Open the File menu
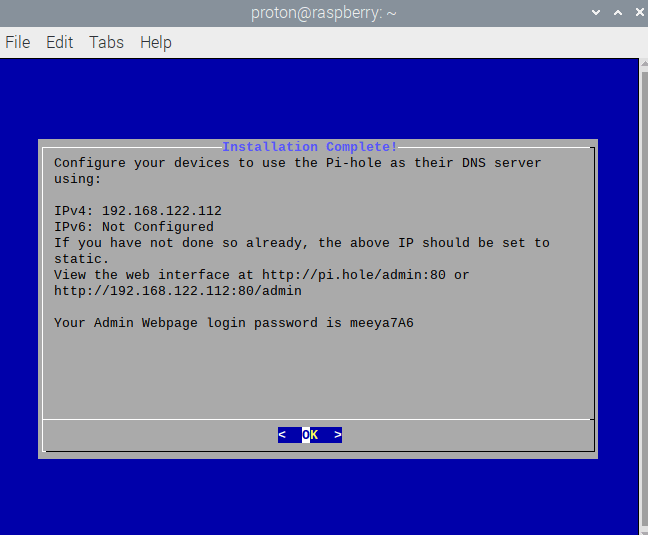Screen dimensions: 648x535 pyautogui.click(x=18, y=42)
